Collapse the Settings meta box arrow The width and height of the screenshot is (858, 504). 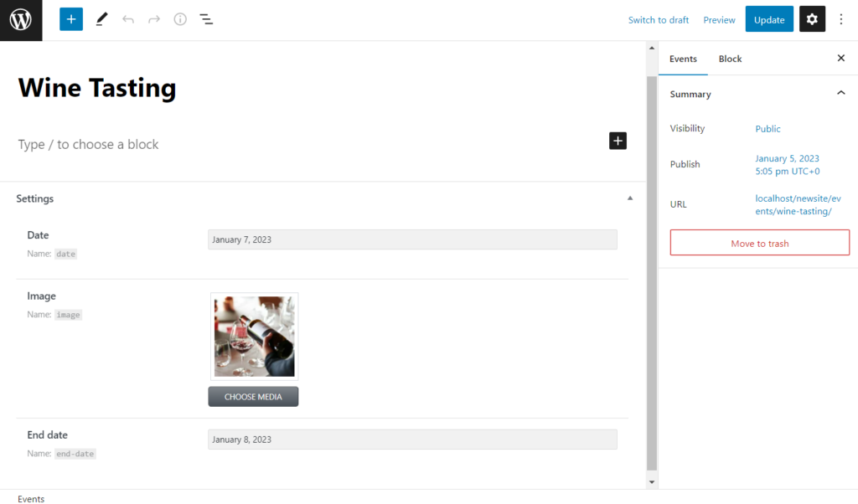pos(630,198)
